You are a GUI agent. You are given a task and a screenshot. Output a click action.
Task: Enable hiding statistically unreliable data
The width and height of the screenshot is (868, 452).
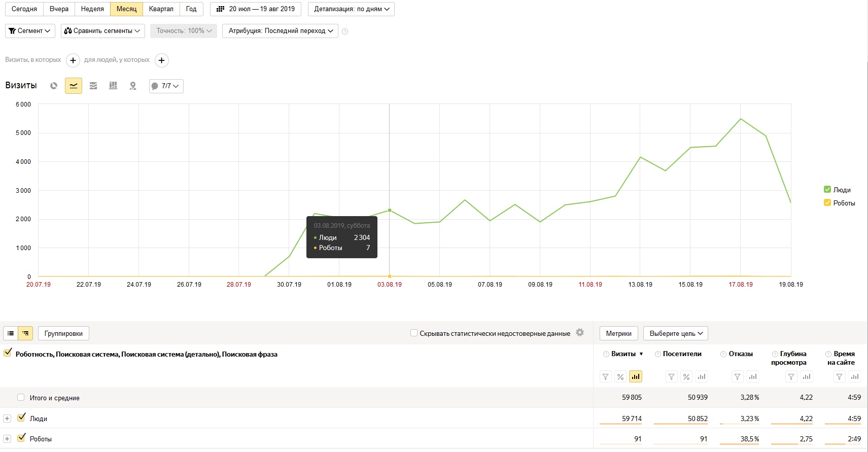click(x=414, y=333)
